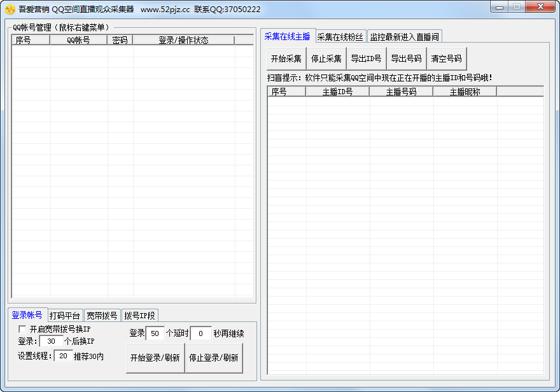Viewport: 560px width, 392px height.
Task: Switch to the 采集在线粉丝 tab
Action: pyautogui.click(x=340, y=37)
